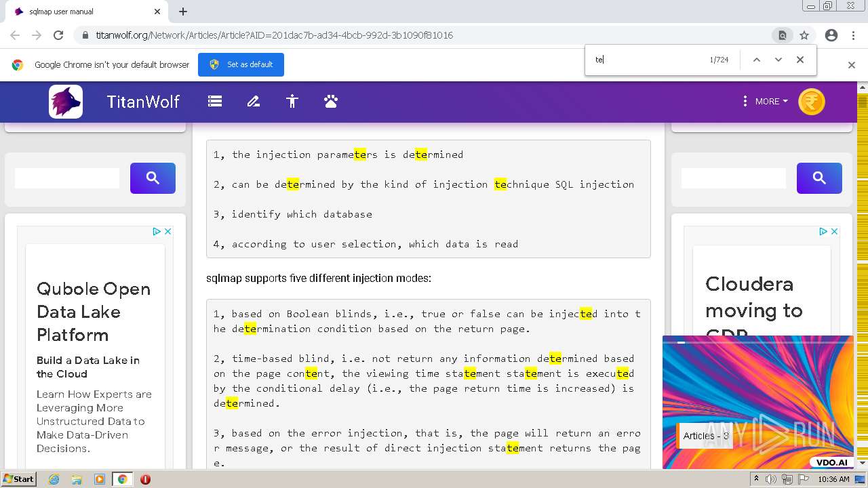Image resolution: width=868 pixels, height=488 pixels.
Task: Go to the previous find match
Action: click(757, 60)
